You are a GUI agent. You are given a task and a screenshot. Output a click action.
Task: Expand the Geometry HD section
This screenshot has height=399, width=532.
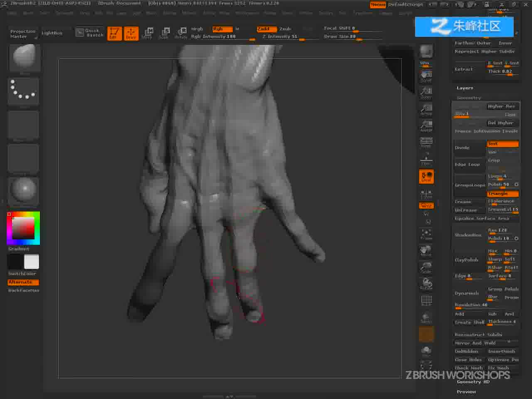(473, 382)
